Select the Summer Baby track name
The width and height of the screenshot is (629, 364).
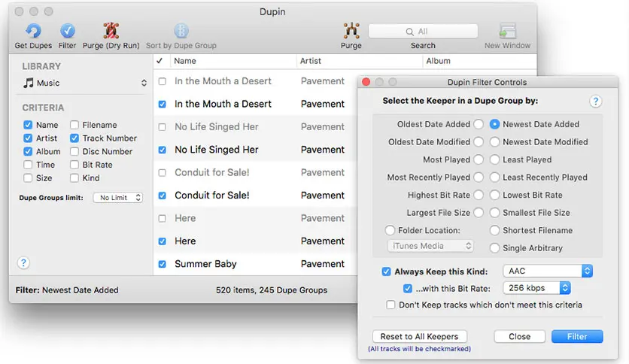205,264
